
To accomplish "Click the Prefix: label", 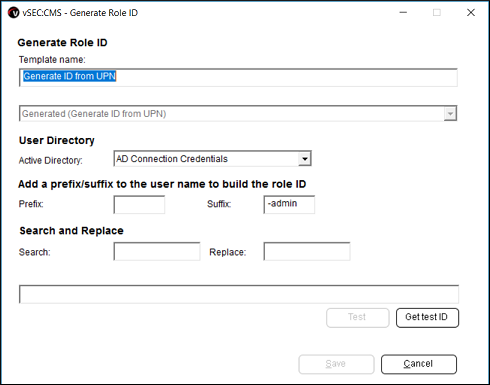I will pyautogui.click(x=31, y=204).
